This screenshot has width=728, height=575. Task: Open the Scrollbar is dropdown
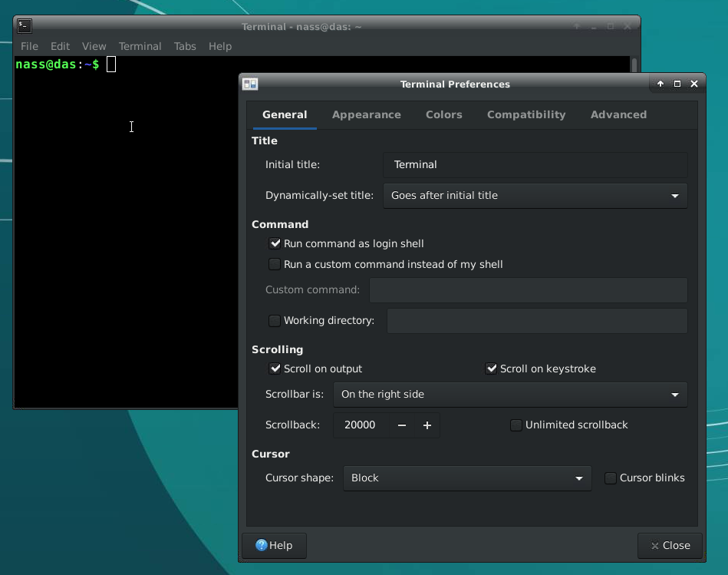pyautogui.click(x=510, y=395)
